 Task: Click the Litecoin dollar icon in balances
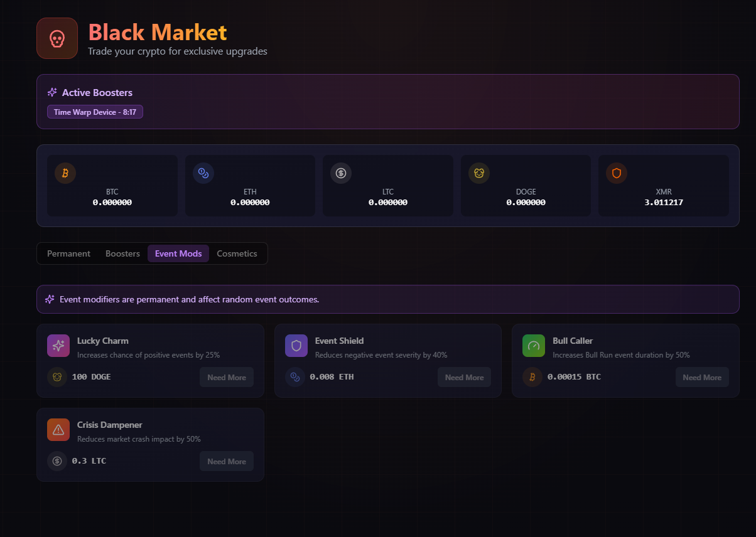[341, 173]
